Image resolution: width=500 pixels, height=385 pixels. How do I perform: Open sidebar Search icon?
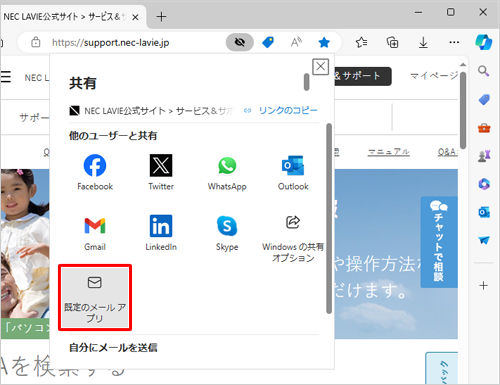pyautogui.click(x=483, y=71)
